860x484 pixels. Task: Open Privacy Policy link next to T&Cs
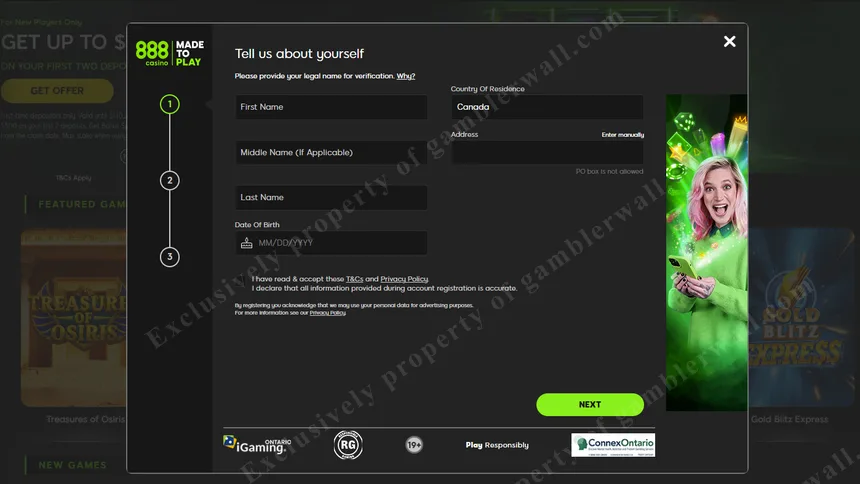404,279
